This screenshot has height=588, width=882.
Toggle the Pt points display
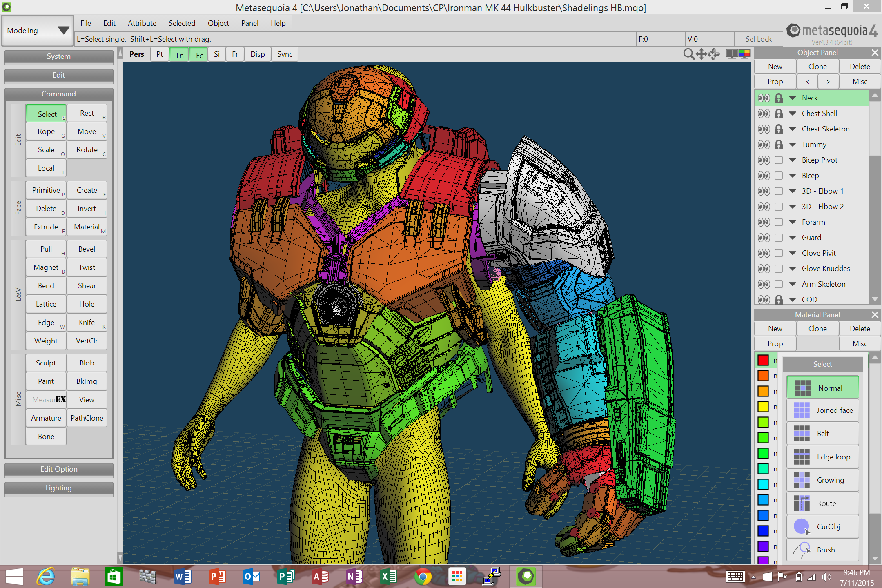(x=160, y=54)
